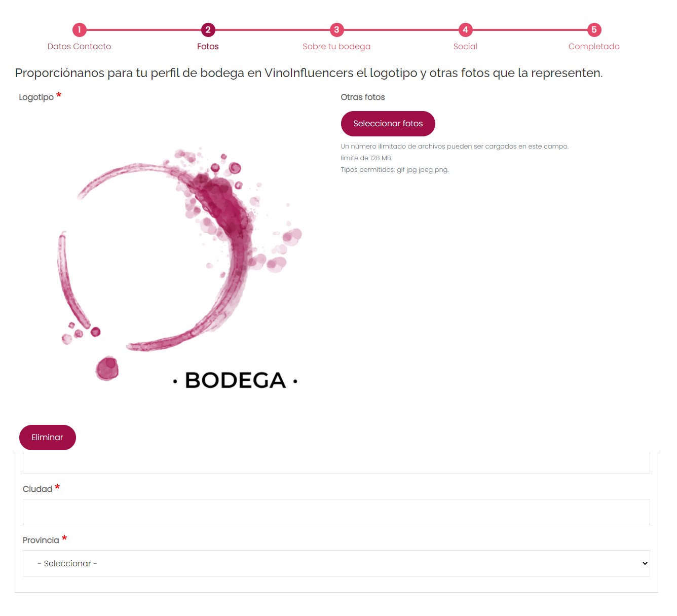Click the Provincia dropdown arrow
Viewport: 677px width, 616px height.
(x=645, y=563)
